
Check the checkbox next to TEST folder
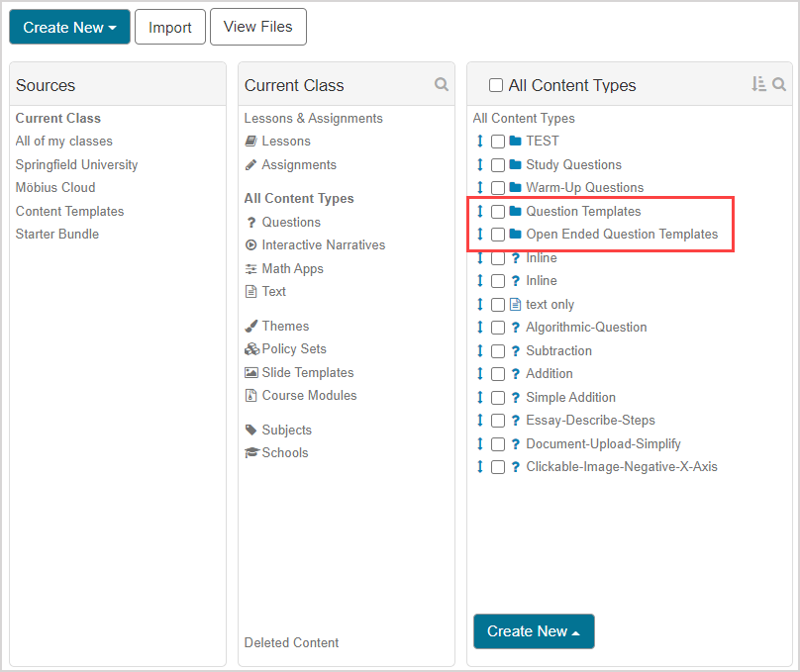click(497, 141)
